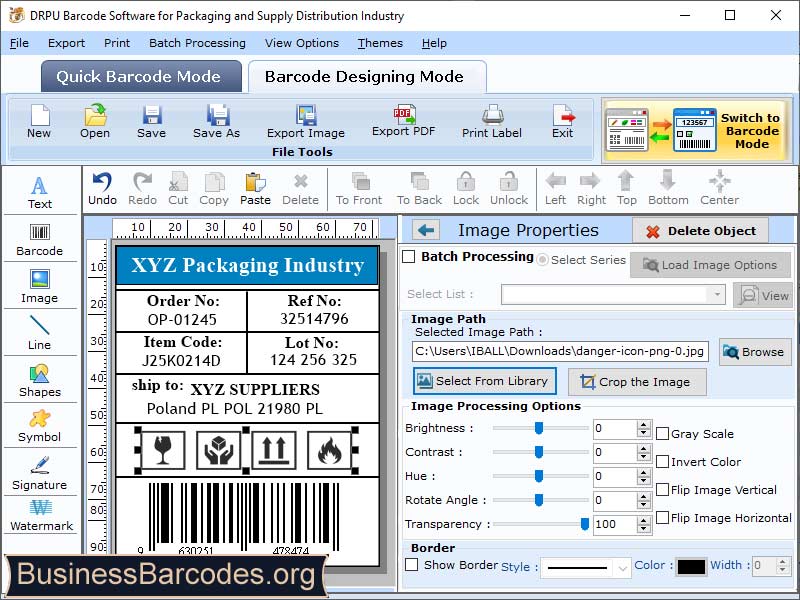Click the New file icon
The image size is (800, 600).
[39, 115]
